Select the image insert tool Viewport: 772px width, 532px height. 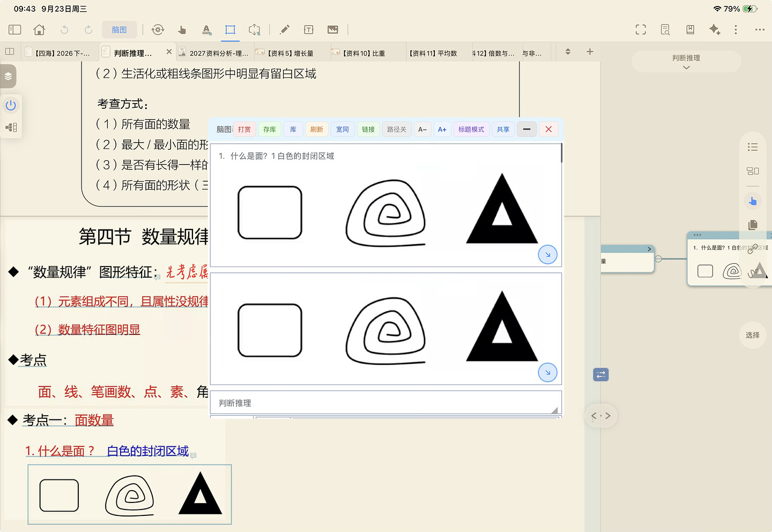coord(333,29)
